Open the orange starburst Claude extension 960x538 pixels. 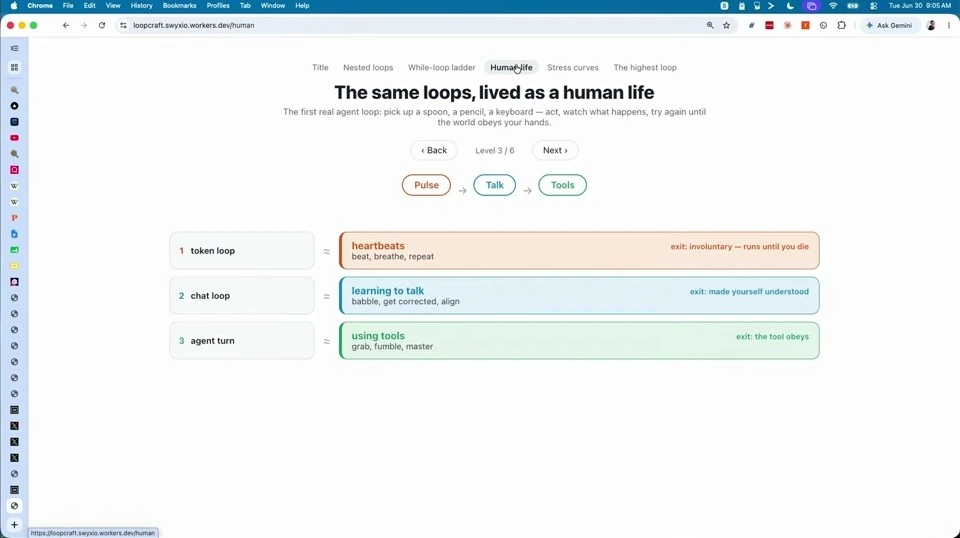click(x=787, y=25)
